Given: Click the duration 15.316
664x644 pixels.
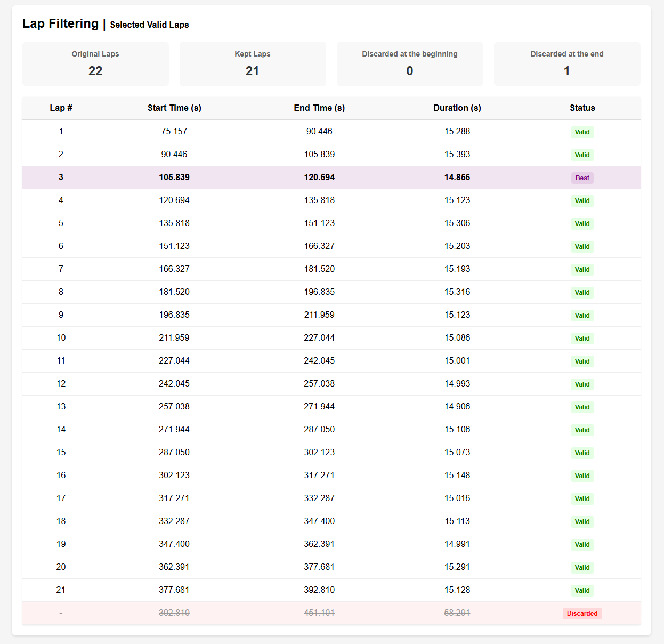Looking at the screenshot, I should [x=457, y=292].
